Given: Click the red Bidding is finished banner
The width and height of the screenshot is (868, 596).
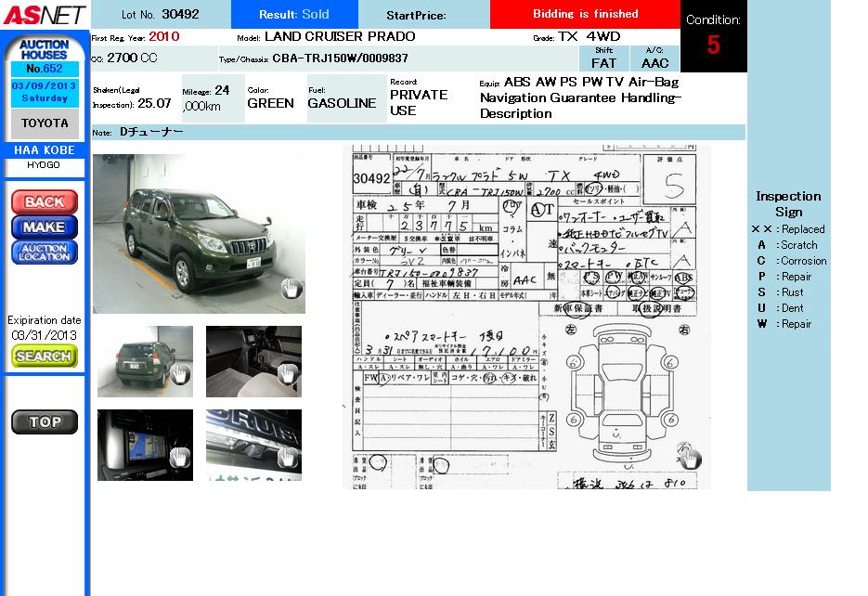Looking at the screenshot, I should (585, 15).
